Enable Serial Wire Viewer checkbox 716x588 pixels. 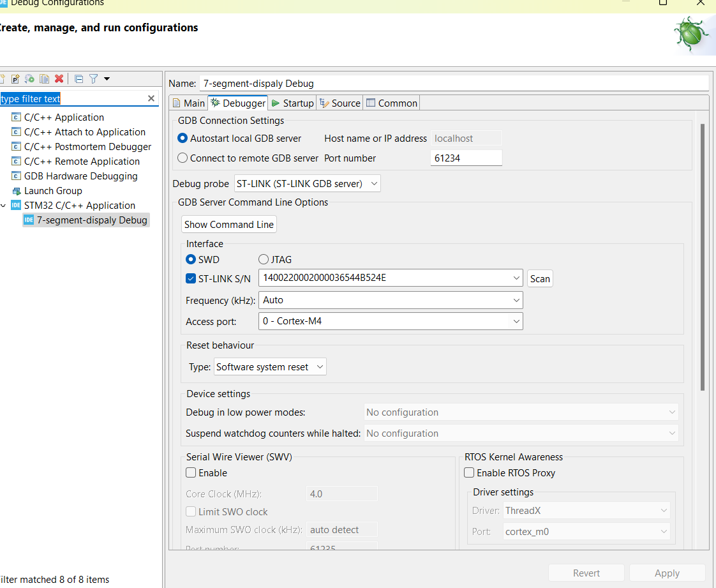[x=191, y=473]
